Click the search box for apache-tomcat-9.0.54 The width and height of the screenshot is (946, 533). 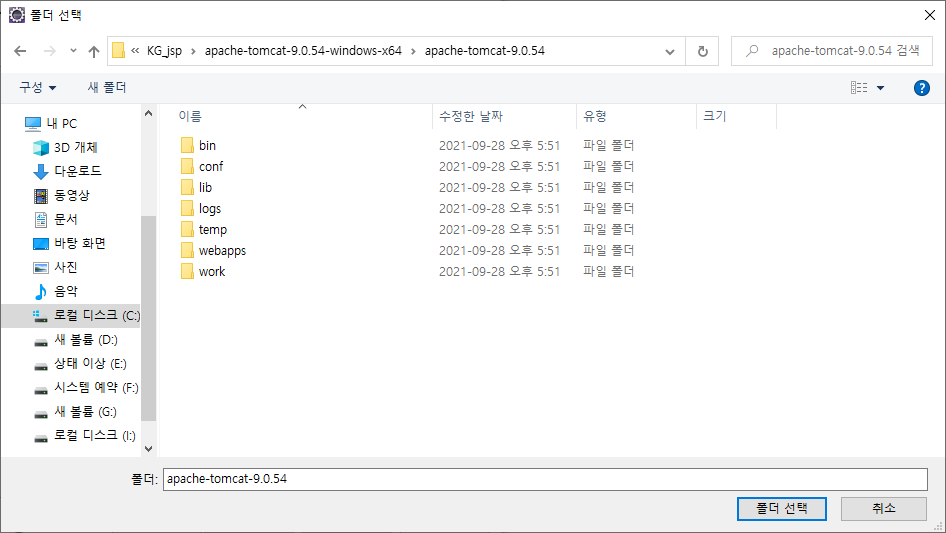(831, 51)
